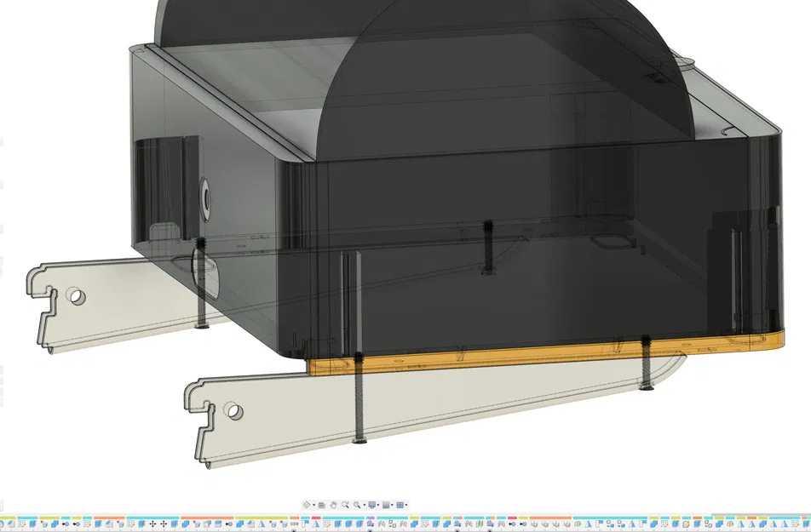The height and width of the screenshot is (532, 811).
Task: Select the center screw inside the enclosure
Action: point(488,247)
